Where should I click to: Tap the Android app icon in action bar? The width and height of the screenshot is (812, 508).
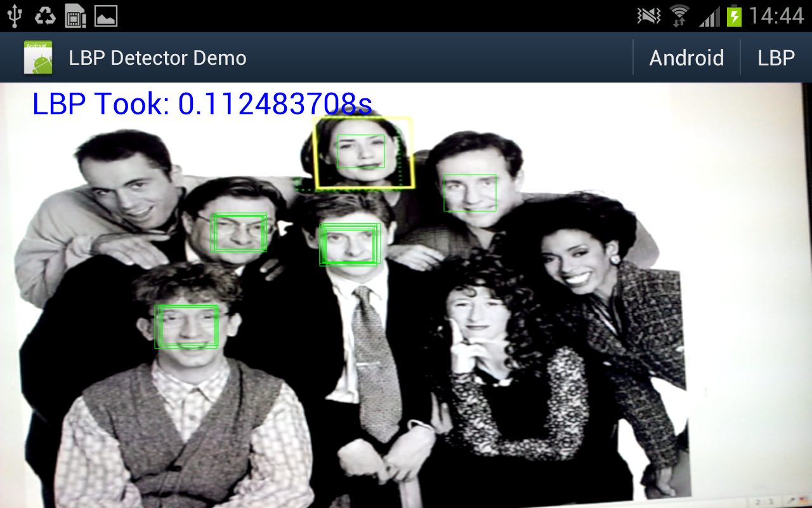38,57
